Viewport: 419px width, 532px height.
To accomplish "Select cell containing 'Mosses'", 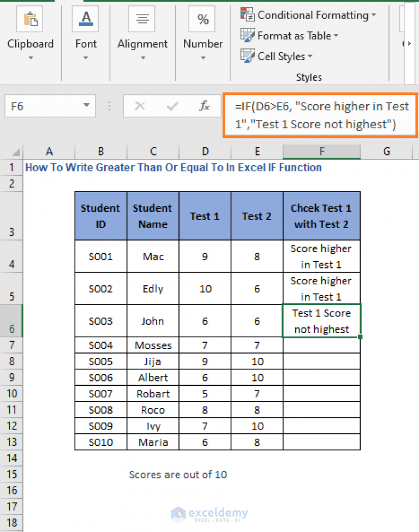I will click(x=153, y=345).
